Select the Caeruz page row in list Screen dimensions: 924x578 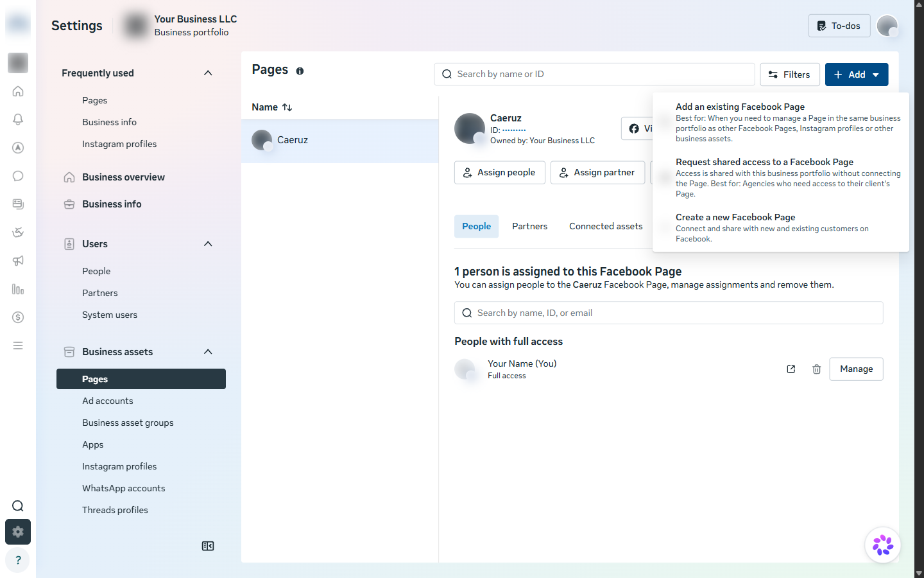point(340,141)
